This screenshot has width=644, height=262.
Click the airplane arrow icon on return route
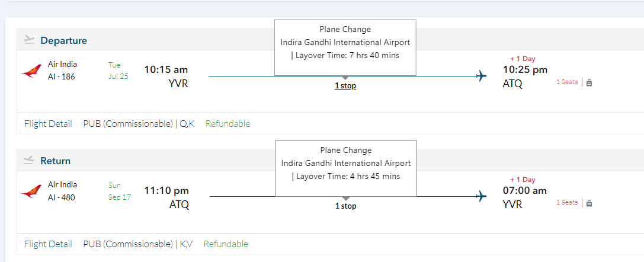[x=481, y=196]
